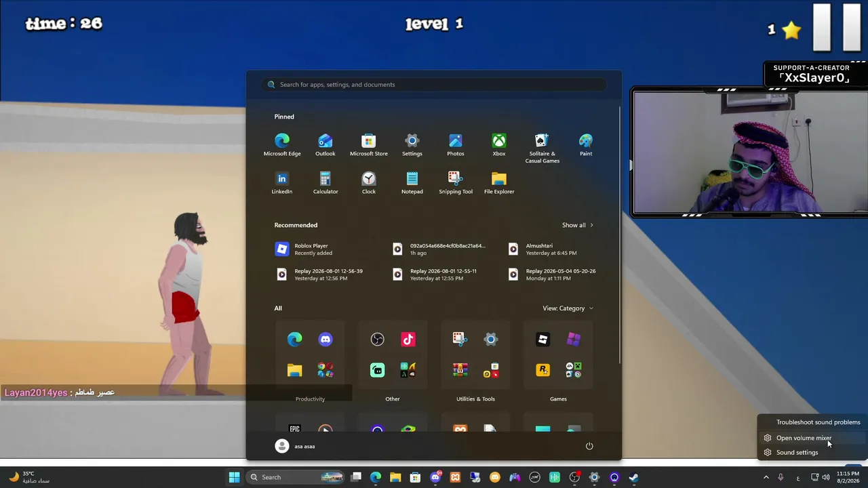868x488 pixels.
Task: Open the pinned Clock app
Action: (369, 183)
